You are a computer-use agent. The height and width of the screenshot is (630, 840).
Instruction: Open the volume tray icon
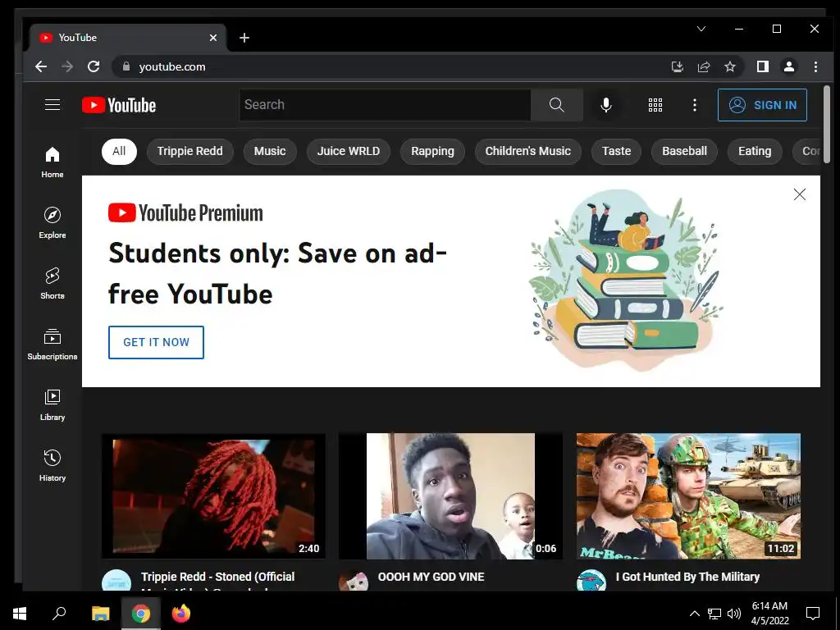(x=734, y=614)
